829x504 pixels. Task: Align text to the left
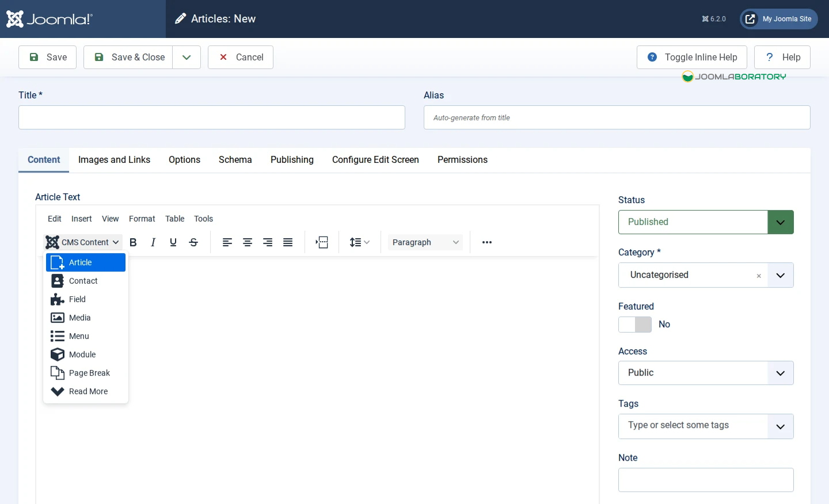click(227, 242)
